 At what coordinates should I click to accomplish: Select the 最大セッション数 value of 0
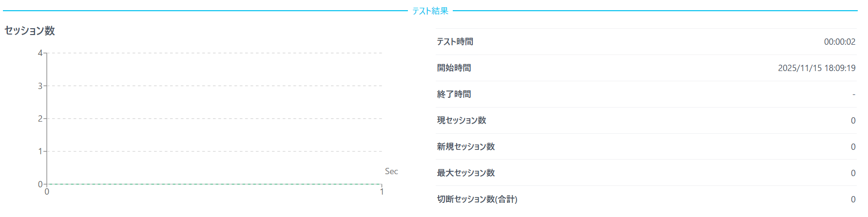[x=853, y=173]
